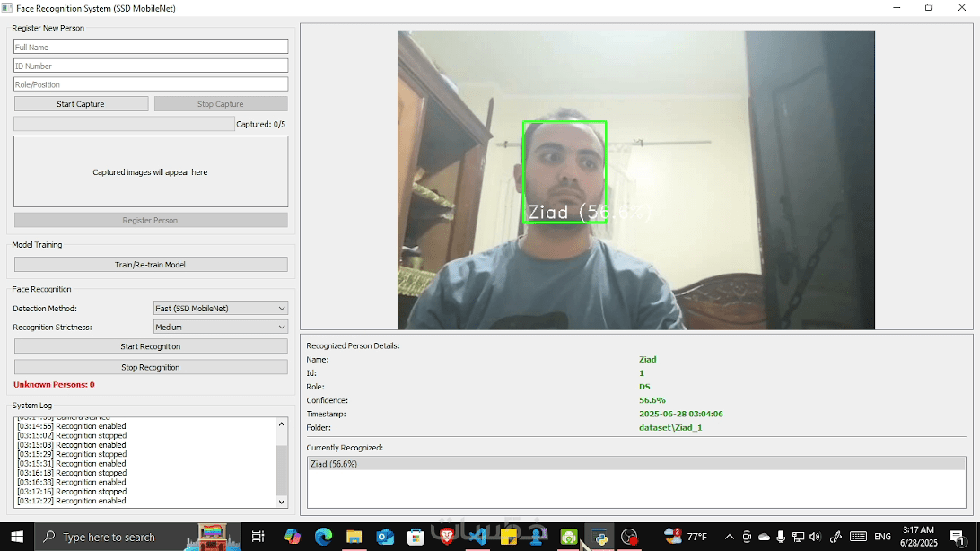Open File Explorer from the taskbar
This screenshot has width=980, height=551.
(x=354, y=537)
